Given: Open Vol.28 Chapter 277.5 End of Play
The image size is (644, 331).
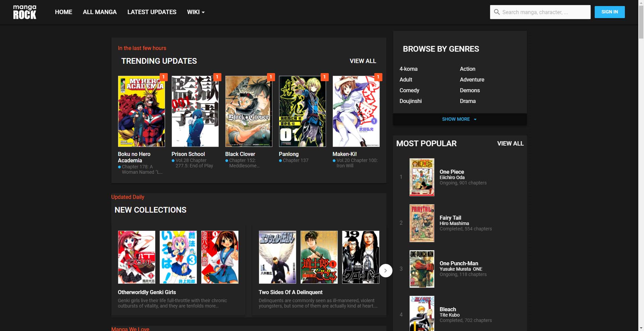Looking at the screenshot, I should click(194, 163).
